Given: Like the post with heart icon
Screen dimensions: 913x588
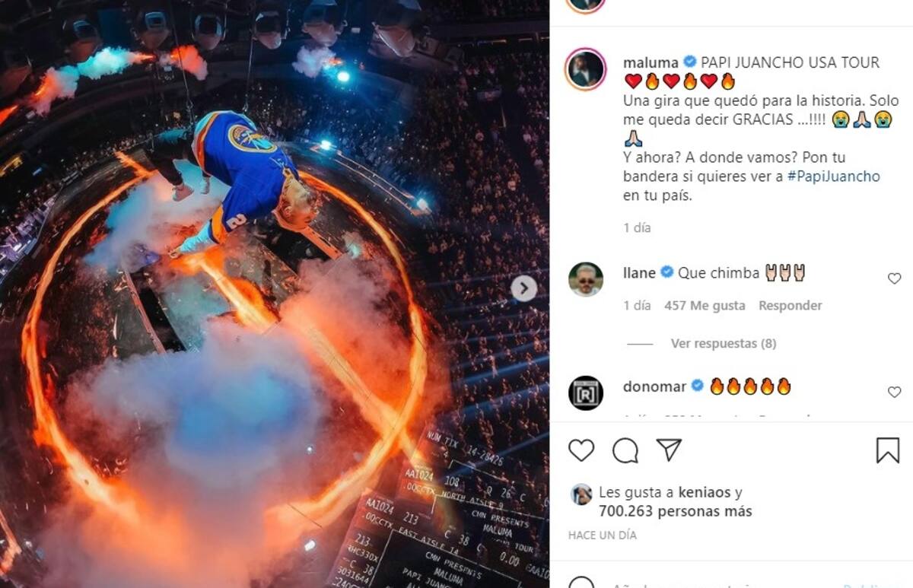Looking at the screenshot, I should coord(581,450).
